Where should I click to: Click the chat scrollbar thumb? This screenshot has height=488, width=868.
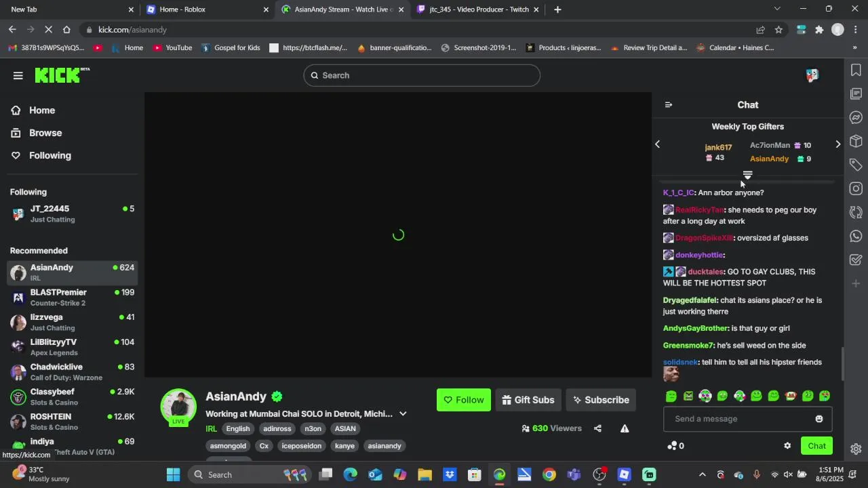pyautogui.click(x=844, y=365)
